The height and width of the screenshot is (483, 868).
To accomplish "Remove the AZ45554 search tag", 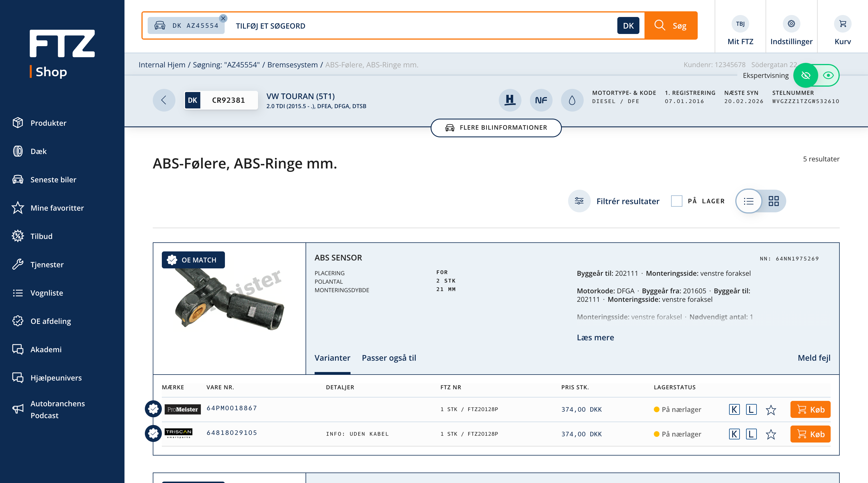I will [223, 19].
